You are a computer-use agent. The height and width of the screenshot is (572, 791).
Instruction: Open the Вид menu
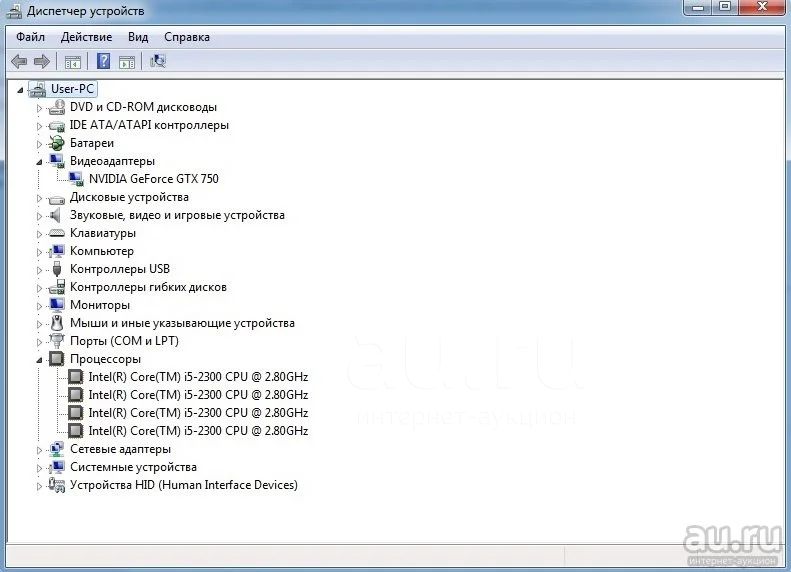point(138,37)
